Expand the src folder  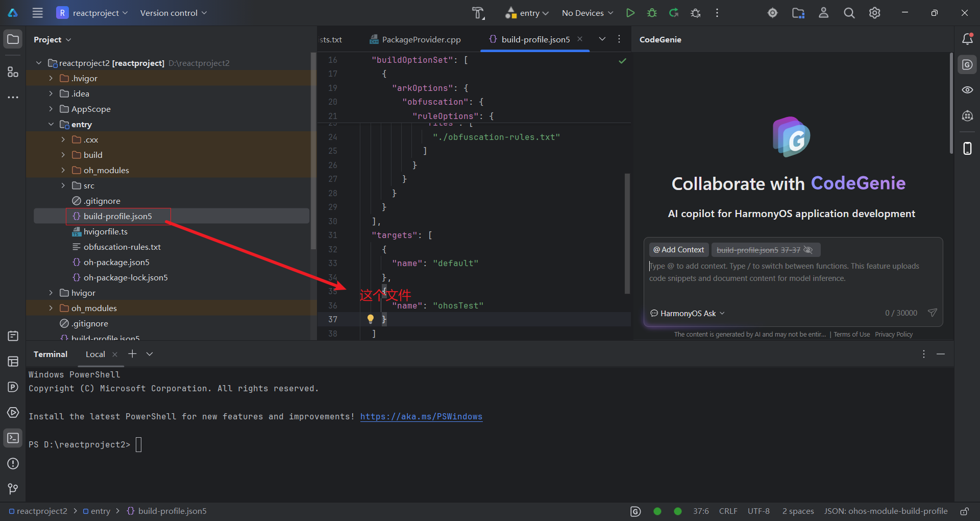coord(63,185)
